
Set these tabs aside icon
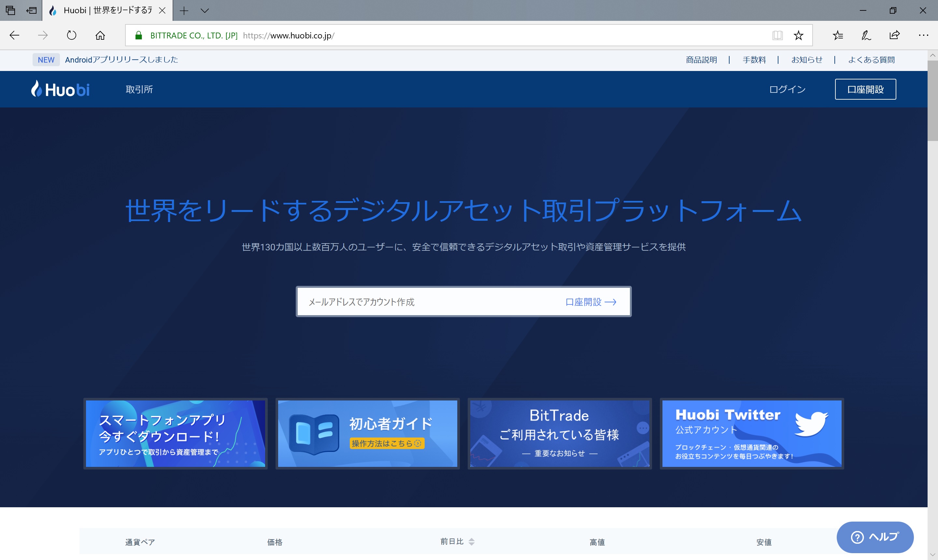31,10
